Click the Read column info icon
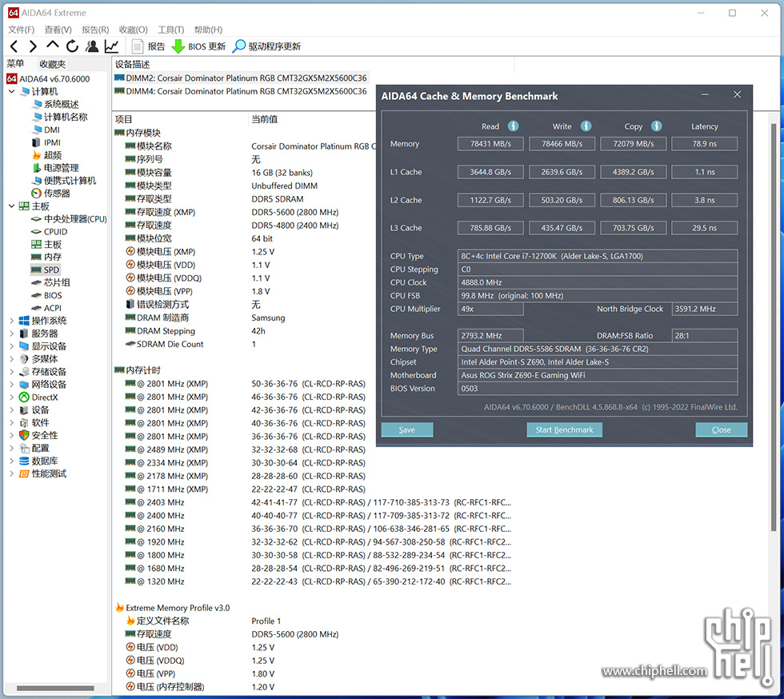 pos(513,126)
